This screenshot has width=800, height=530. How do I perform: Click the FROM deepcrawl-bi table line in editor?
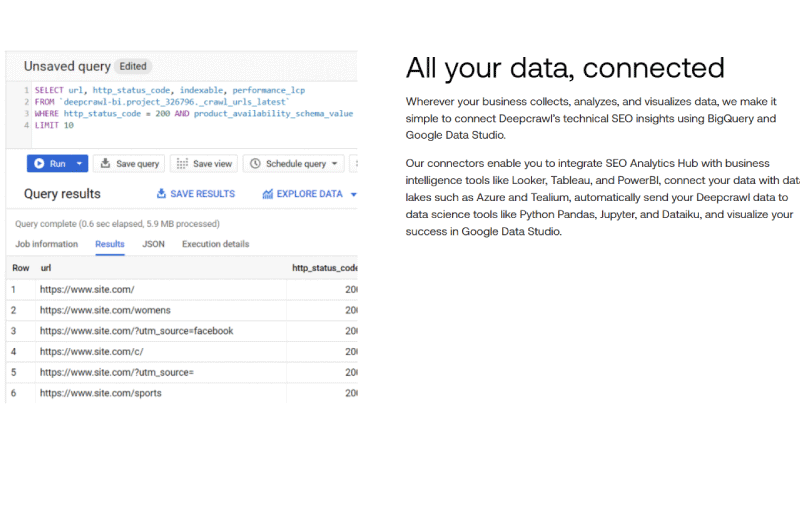(x=162, y=102)
